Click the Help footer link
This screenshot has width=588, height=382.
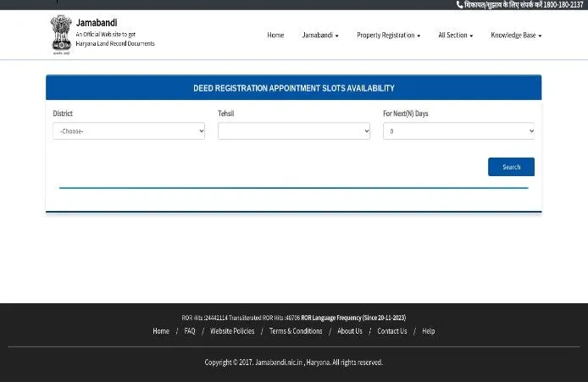click(x=429, y=331)
